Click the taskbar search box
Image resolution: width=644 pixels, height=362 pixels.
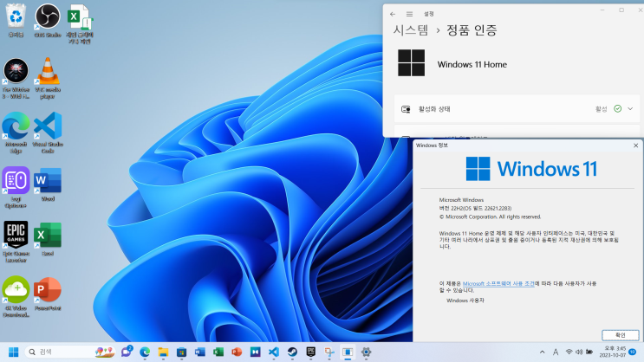(x=70, y=352)
